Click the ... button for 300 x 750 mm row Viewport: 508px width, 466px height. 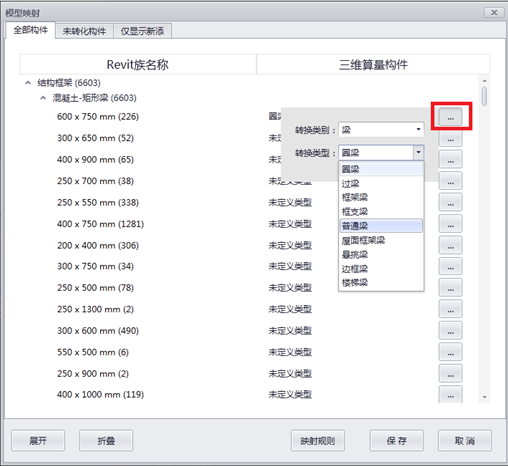point(450,266)
